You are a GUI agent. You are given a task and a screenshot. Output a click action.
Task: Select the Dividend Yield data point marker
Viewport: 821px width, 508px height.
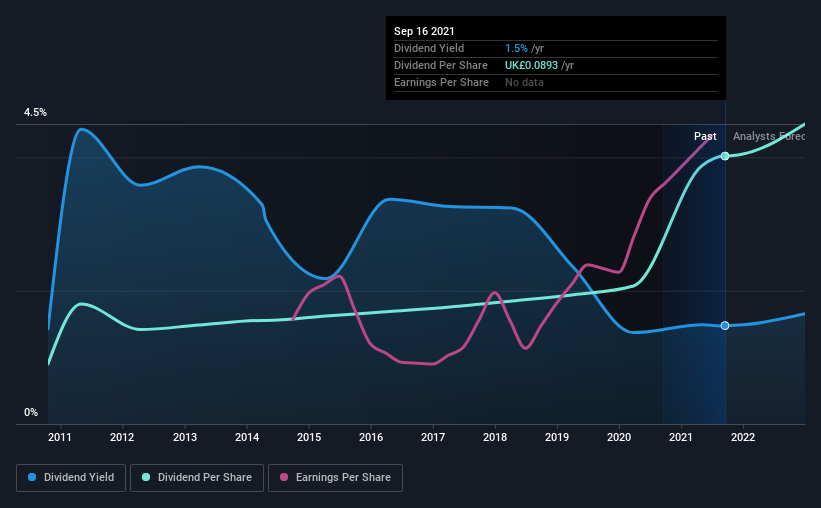point(725,326)
